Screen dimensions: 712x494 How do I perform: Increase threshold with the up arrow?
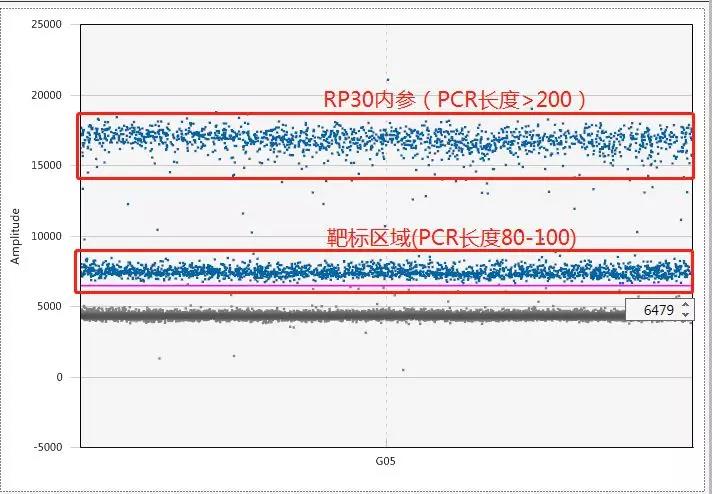tap(685, 305)
